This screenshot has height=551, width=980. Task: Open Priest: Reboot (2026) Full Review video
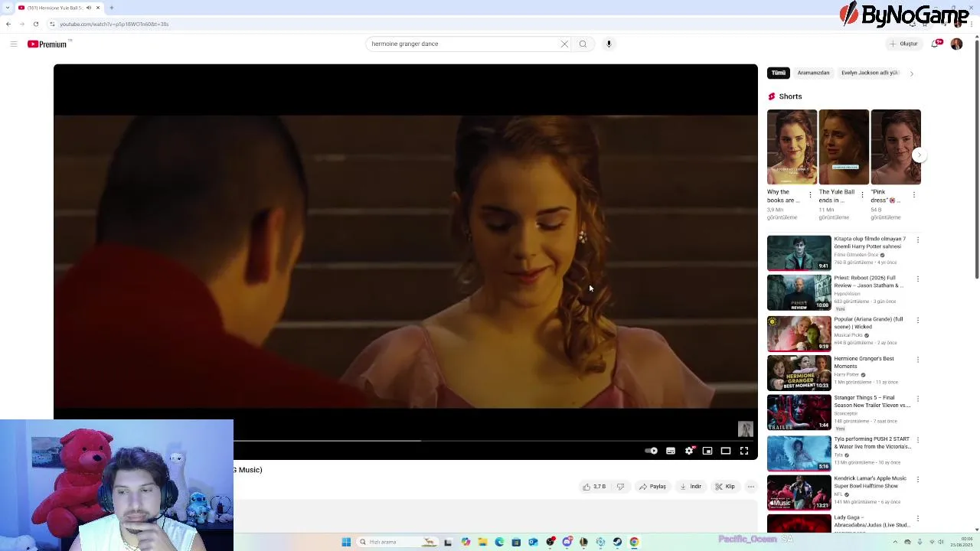point(869,282)
